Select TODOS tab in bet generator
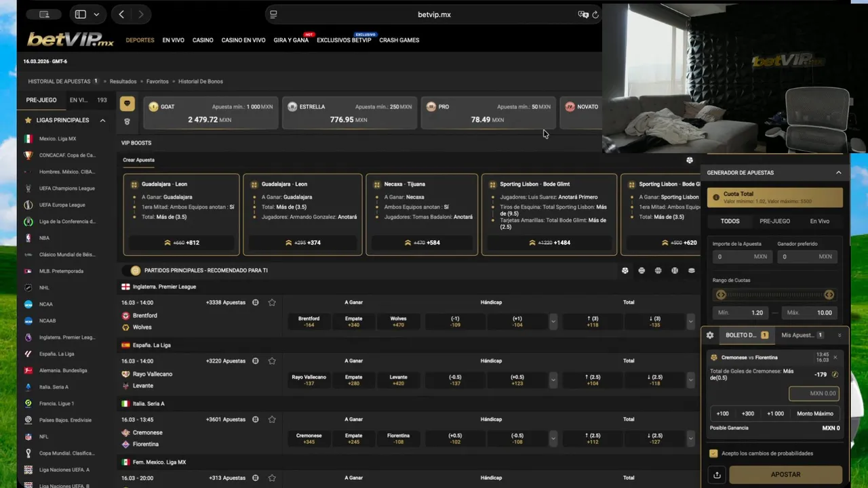This screenshot has height=488, width=868. pyautogui.click(x=730, y=221)
